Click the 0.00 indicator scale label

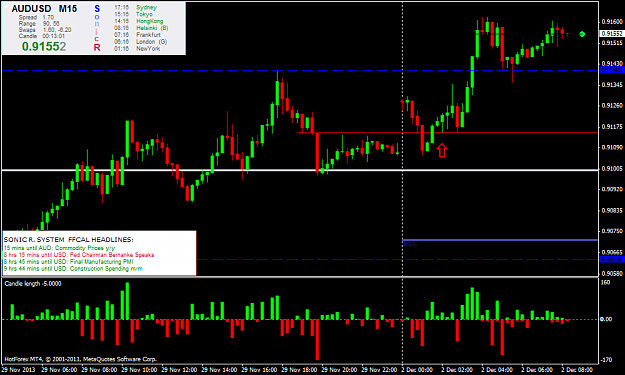pos(606,319)
